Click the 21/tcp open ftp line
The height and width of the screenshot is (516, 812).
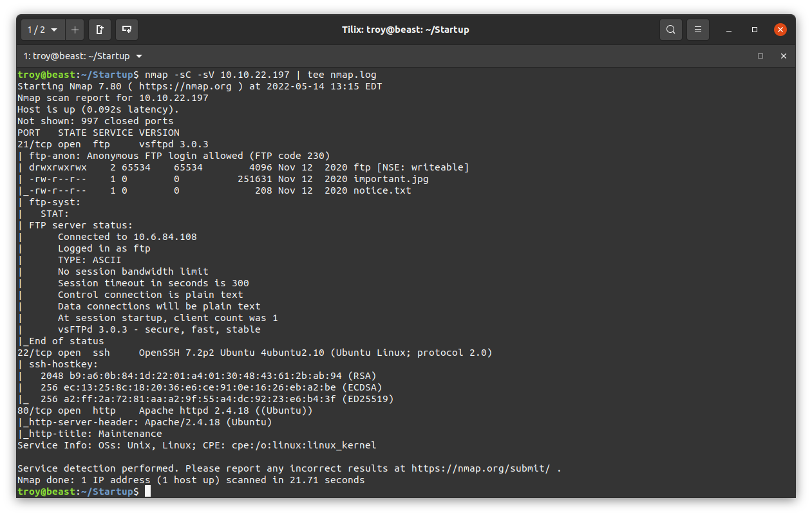(x=113, y=144)
